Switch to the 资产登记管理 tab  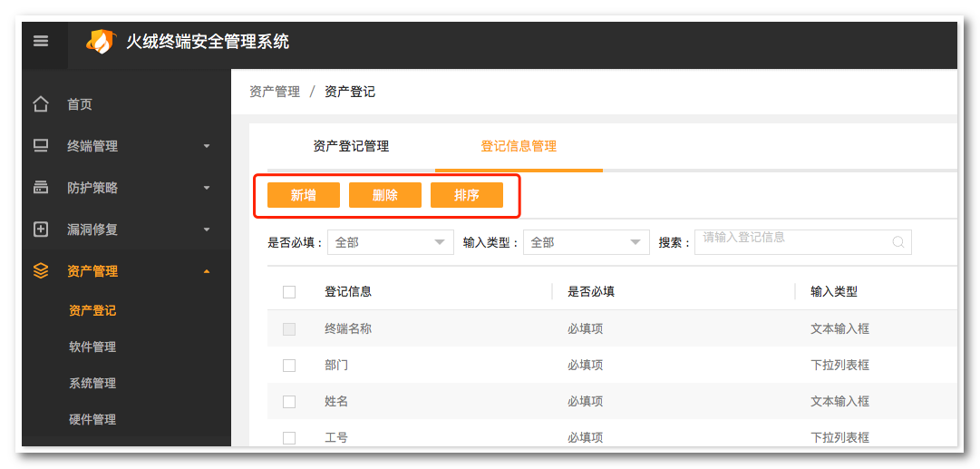pyautogui.click(x=351, y=146)
